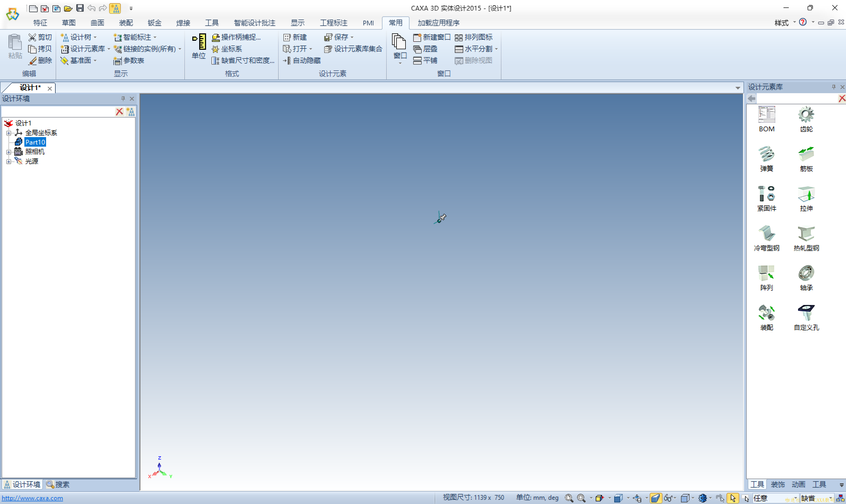Open the document tab list dropdown arrow
Viewport: 846px width, 504px height.
[738, 88]
